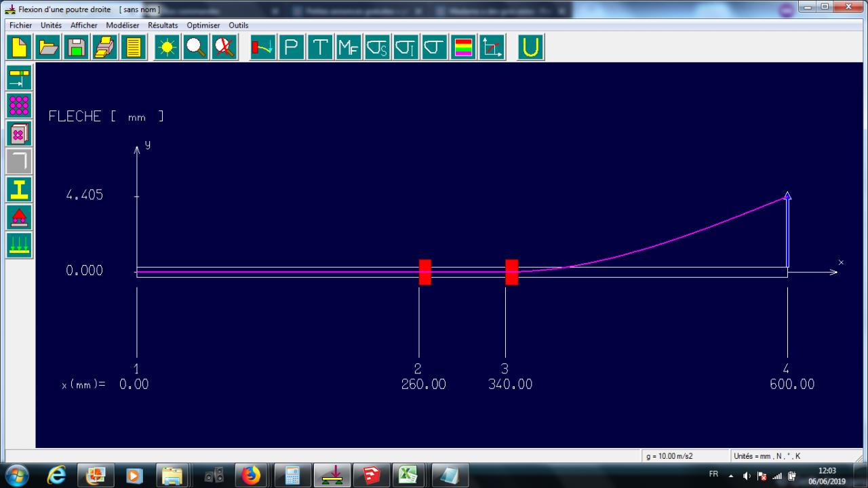Select the yellow I-beam section tool
The image size is (868, 488).
19,189
